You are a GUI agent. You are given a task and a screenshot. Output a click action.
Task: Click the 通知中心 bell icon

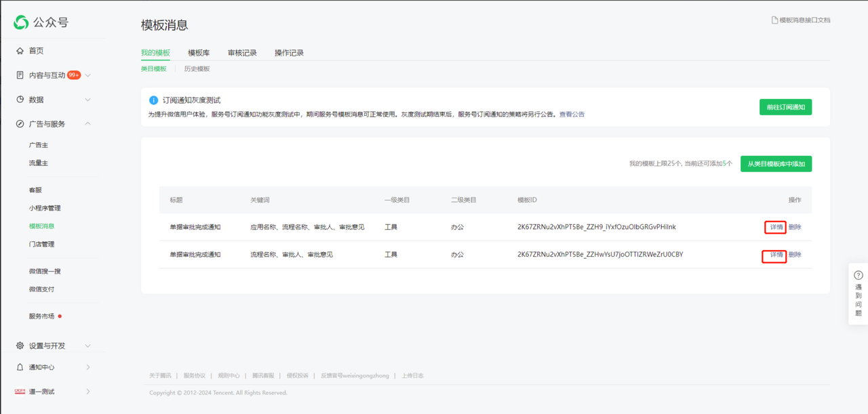20,367
